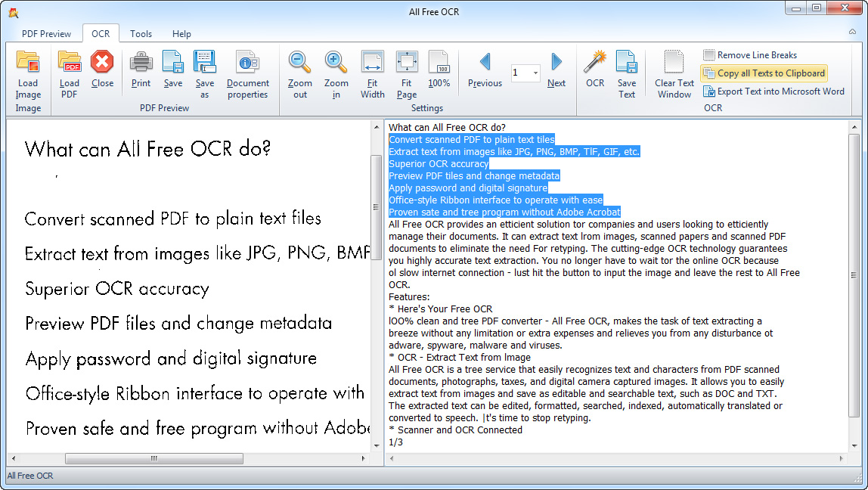Click the text pane scroll up arrow
This screenshot has height=490, width=868.
[x=853, y=127]
